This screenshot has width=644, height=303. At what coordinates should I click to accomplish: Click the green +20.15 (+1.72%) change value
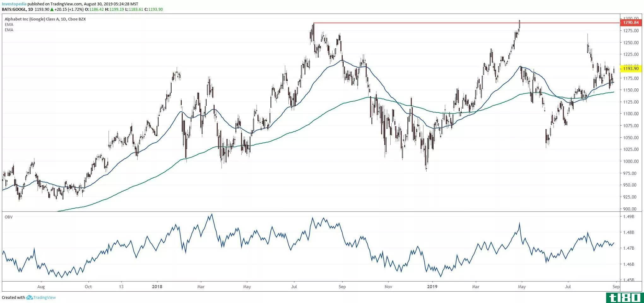click(68, 9)
